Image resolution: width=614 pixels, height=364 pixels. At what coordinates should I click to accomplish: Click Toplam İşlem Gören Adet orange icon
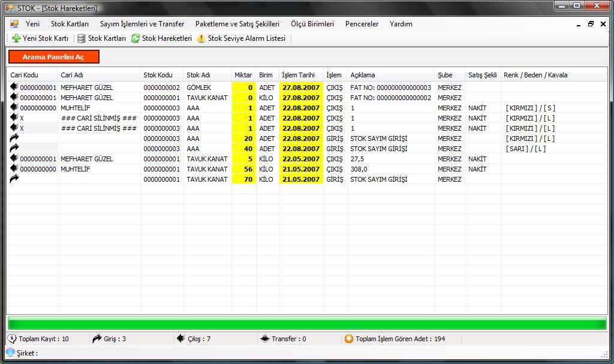pyautogui.click(x=349, y=339)
